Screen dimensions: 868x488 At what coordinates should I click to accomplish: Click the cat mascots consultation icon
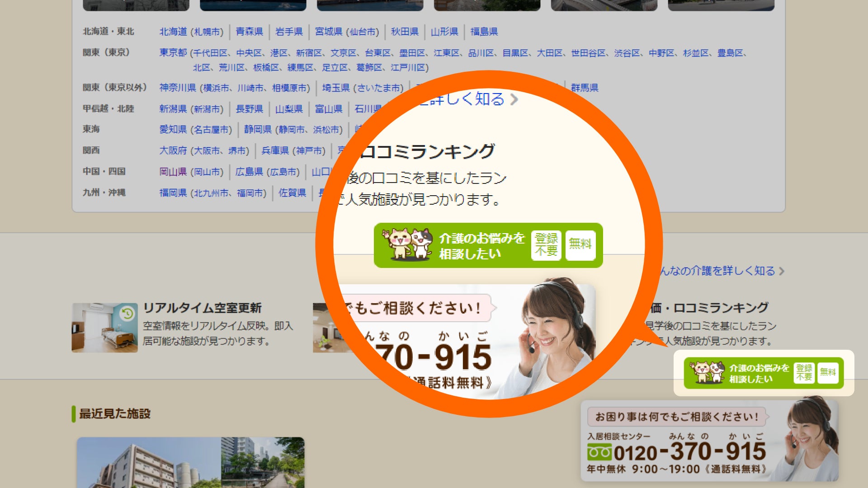707,372
